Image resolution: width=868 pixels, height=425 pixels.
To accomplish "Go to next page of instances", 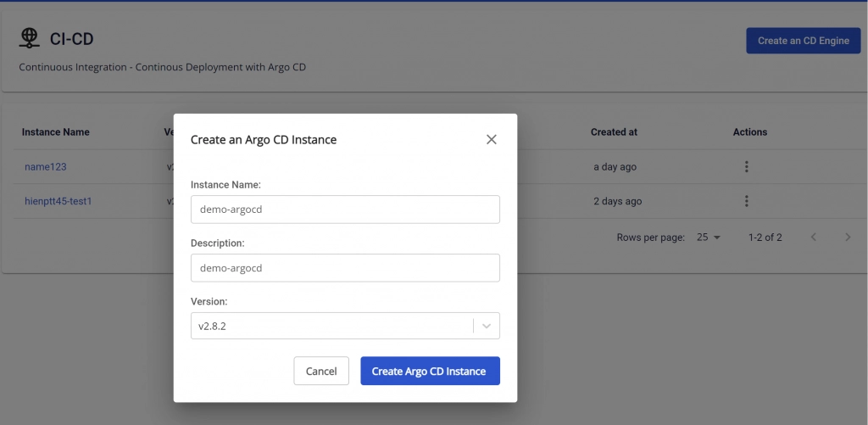I will pos(848,238).
